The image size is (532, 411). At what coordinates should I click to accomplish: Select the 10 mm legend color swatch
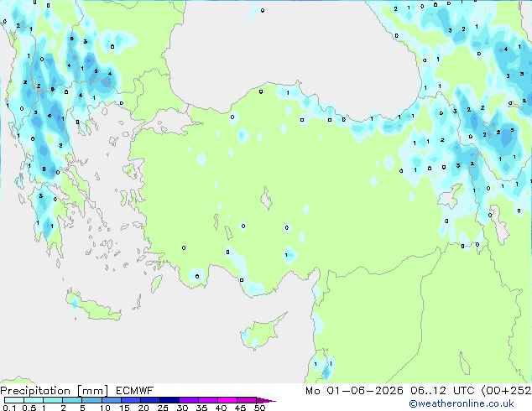point(111,400)
